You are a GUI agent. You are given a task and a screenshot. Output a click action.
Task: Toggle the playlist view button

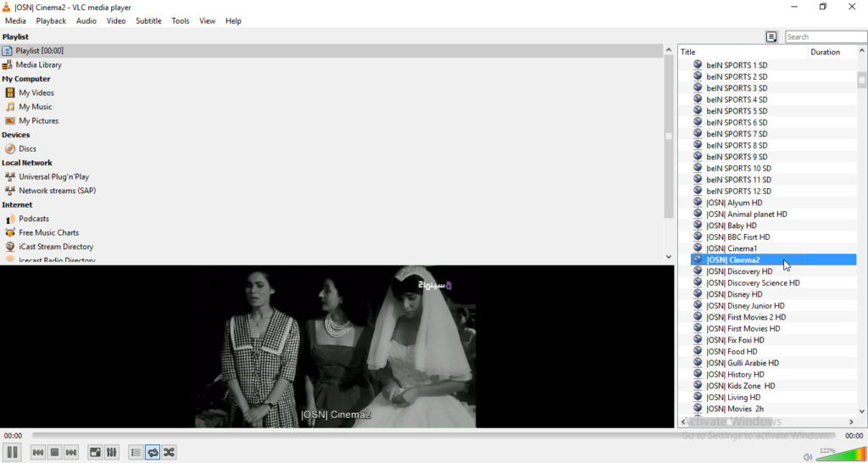[136, 453]
